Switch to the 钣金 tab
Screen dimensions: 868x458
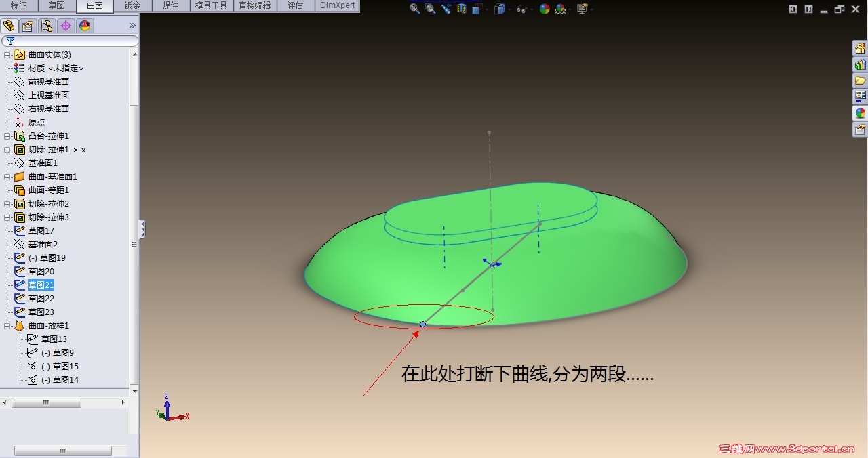click(x=133, y=6)
